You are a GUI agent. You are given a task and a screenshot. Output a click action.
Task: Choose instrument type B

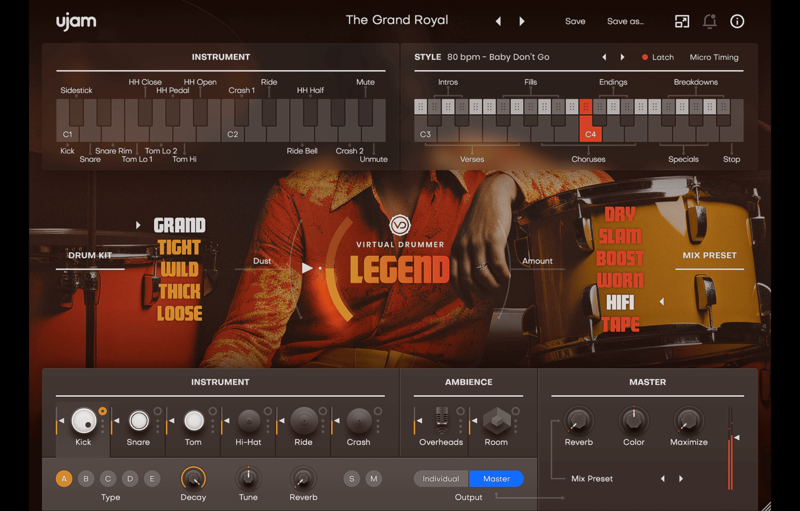pyautogui.click(x=86, y=479)
